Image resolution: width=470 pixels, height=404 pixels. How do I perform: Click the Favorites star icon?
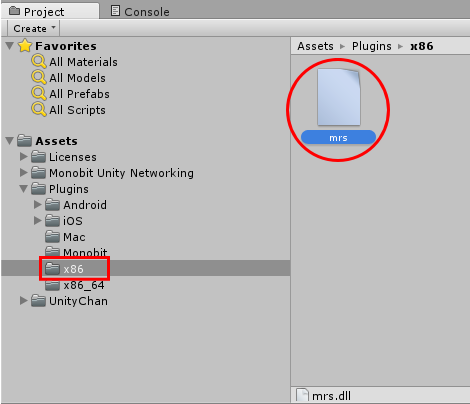click(x=25, y=46)
